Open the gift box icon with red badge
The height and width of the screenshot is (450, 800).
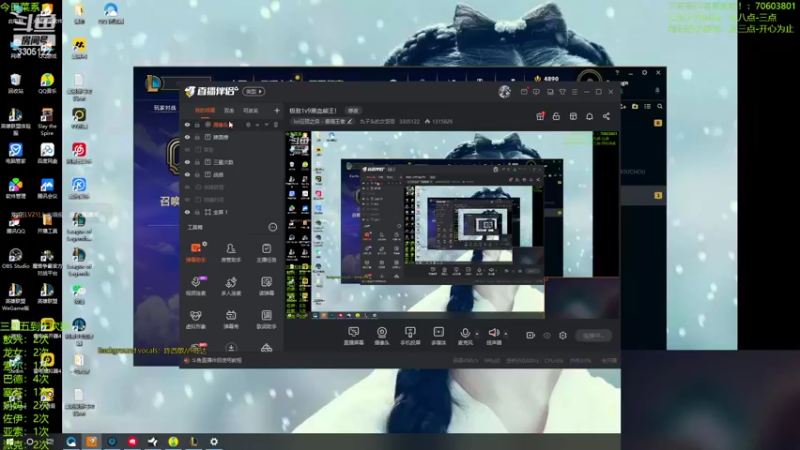(x=540, y=116)
